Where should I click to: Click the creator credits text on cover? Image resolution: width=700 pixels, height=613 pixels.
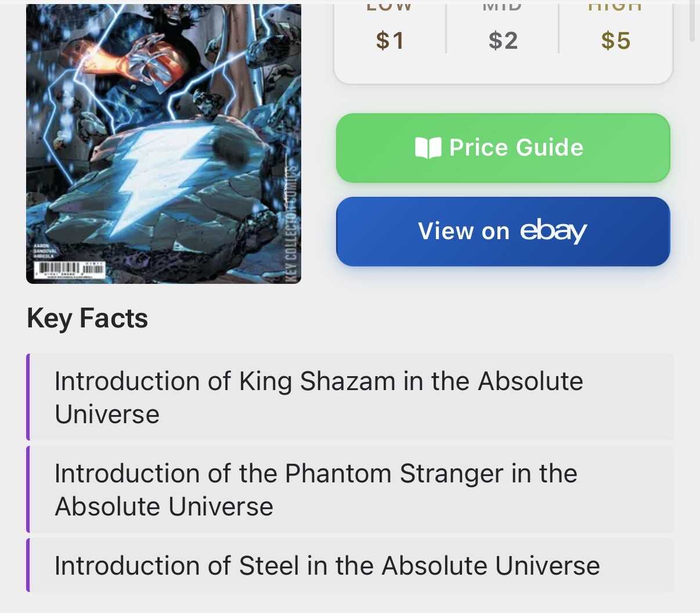(x=44, y=250)
